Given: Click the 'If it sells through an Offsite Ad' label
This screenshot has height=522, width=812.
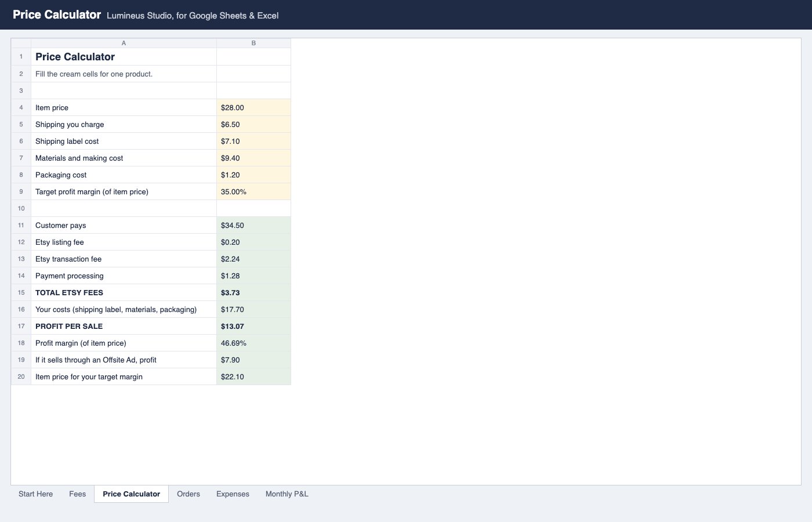Looking at the screenshot, I should click(124, 360).
